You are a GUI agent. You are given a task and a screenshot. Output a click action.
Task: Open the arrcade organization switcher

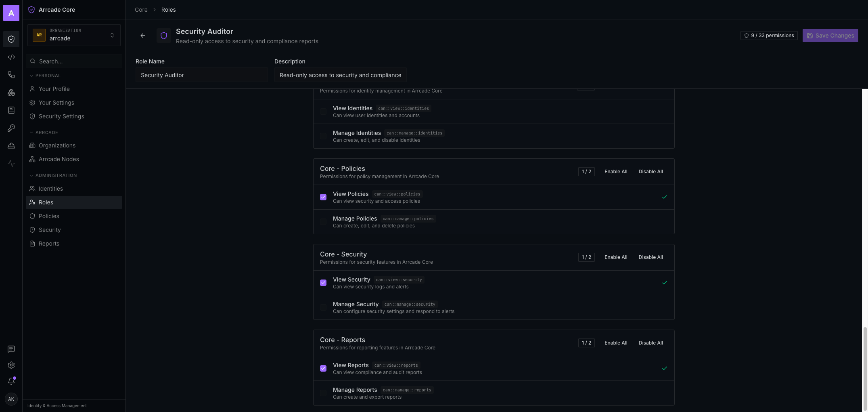pos(74,35)
